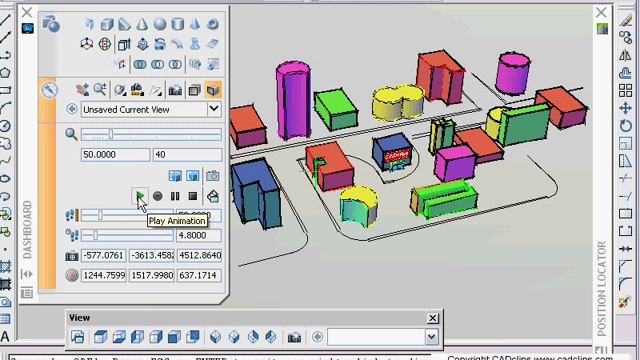Play the animation

pos(140,196)
